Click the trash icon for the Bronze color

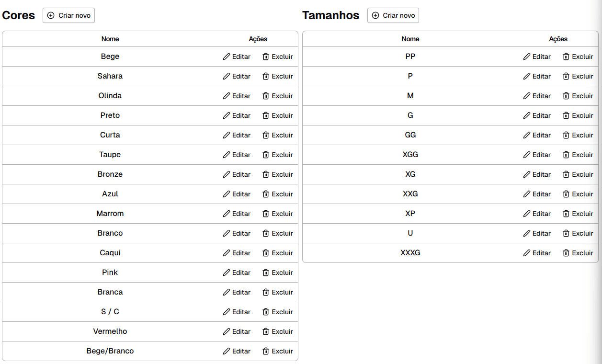point(266,174)
